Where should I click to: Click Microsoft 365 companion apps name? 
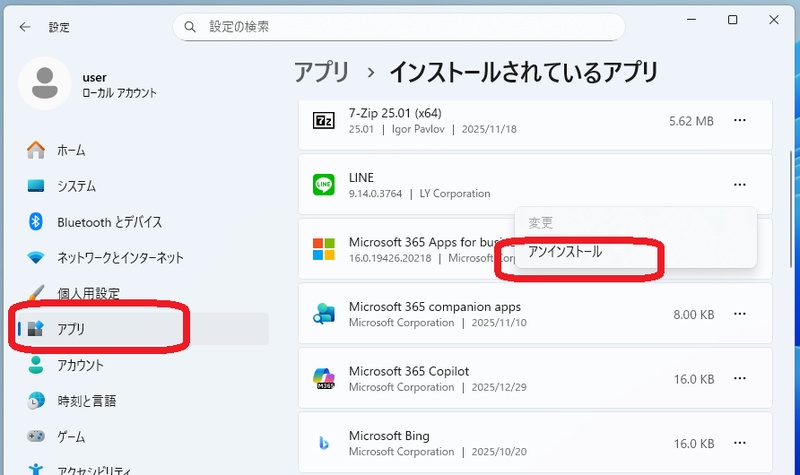pyautogui.click(x=435, y=307)
